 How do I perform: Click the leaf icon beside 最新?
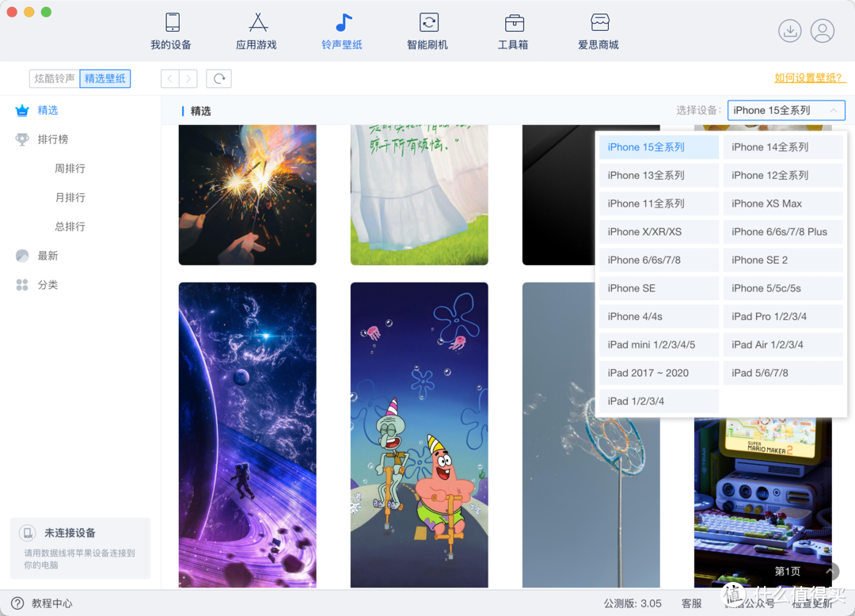pyautogui.click(x=22, y=256)
